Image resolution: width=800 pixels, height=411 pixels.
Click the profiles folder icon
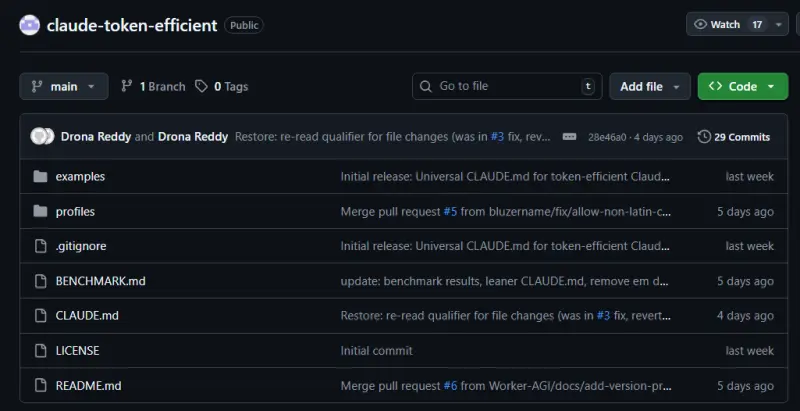click(40, 212)
